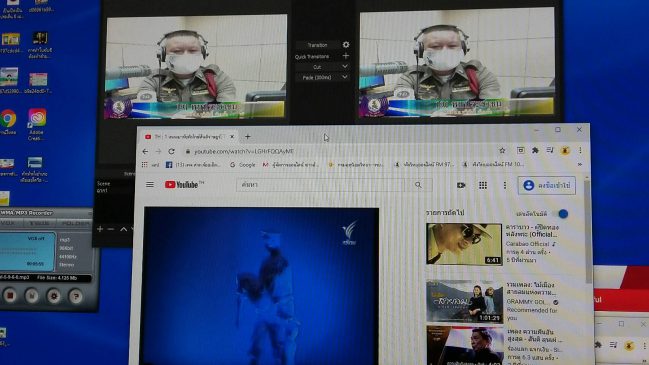Open YouTube apps grid icon
The width and height of the screenshot is (649, 365).
point(483,185)
